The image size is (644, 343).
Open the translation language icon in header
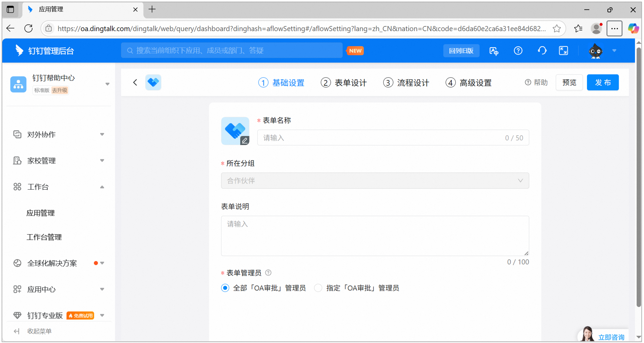pyautogui.click(x=494, y=51)
